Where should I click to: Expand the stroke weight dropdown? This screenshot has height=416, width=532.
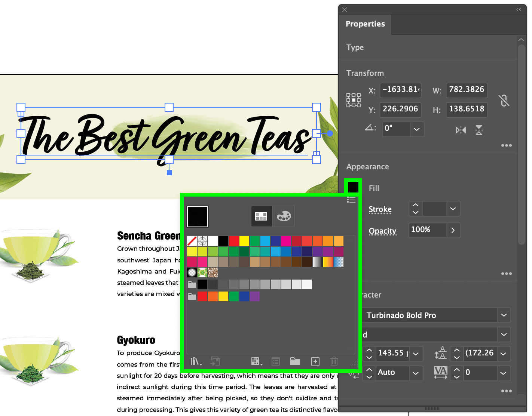click(453, 209)
